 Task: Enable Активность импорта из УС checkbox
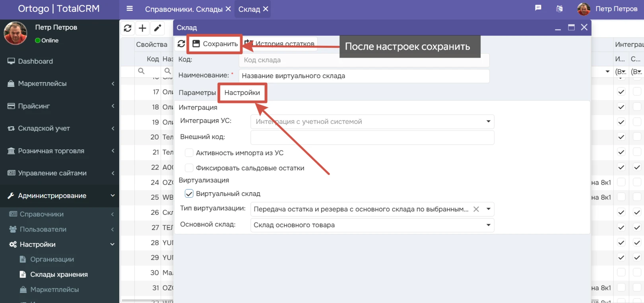click(189, 153)
